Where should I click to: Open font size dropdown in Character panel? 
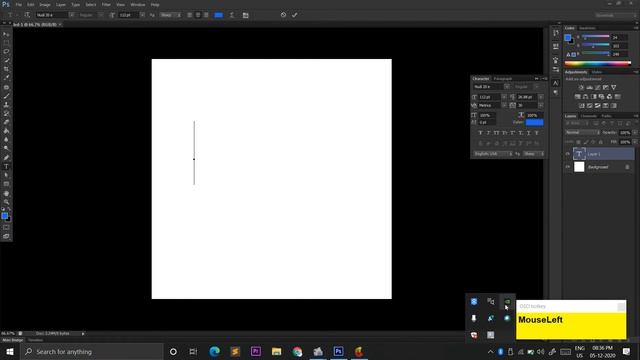[x=504, y=97]
